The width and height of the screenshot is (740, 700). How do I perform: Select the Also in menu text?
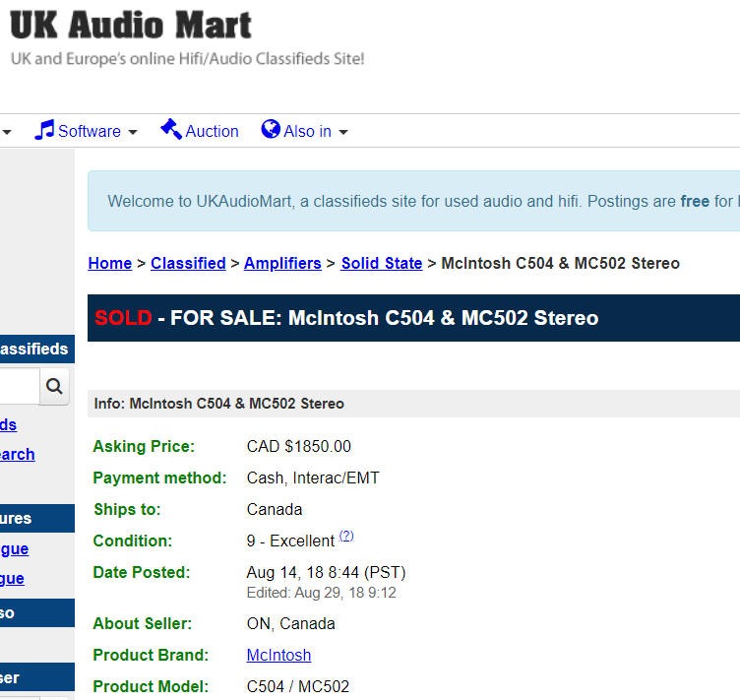coord(307,131)
